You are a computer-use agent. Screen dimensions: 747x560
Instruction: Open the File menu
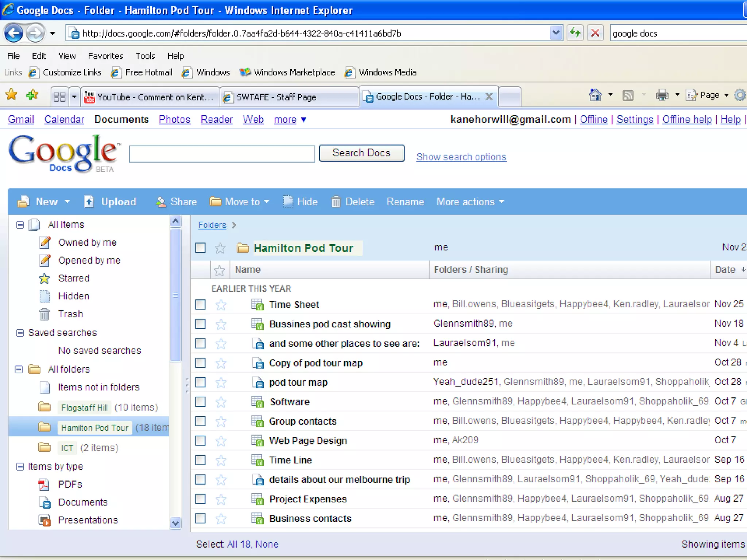[13, 56]
